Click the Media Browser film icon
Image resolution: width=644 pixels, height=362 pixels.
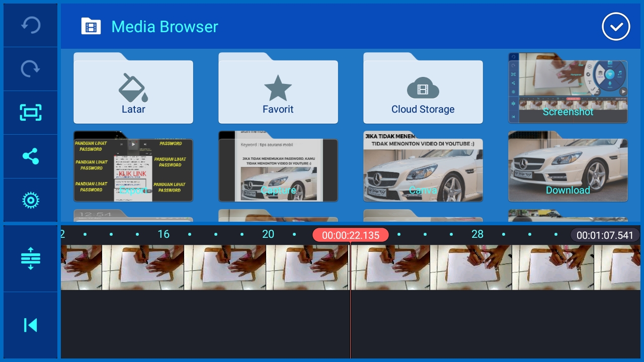point(91,26)
